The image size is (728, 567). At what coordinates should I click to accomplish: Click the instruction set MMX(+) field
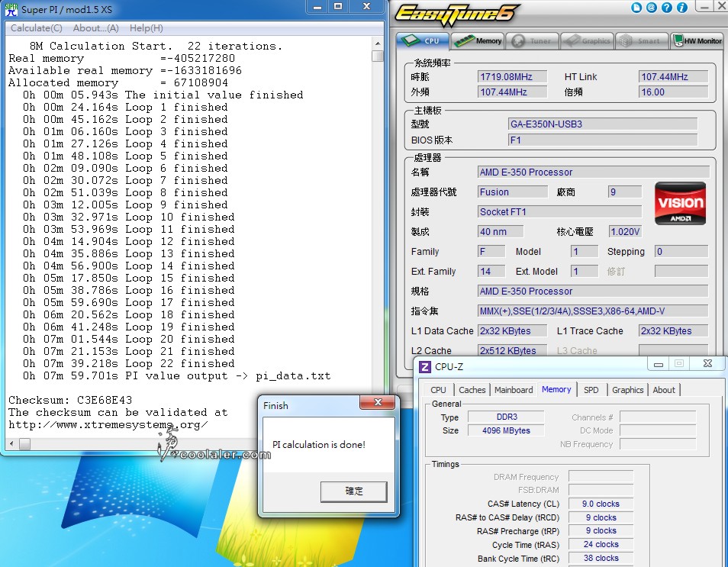tap(593, 311)
